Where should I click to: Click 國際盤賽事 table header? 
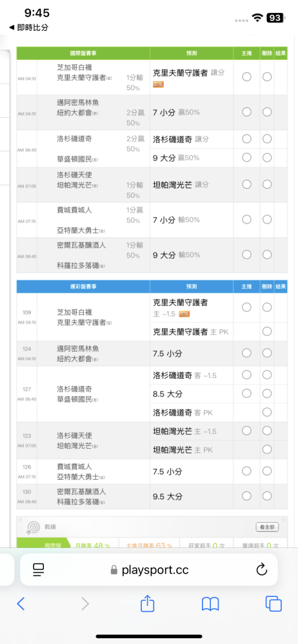(x=83, y=53)
